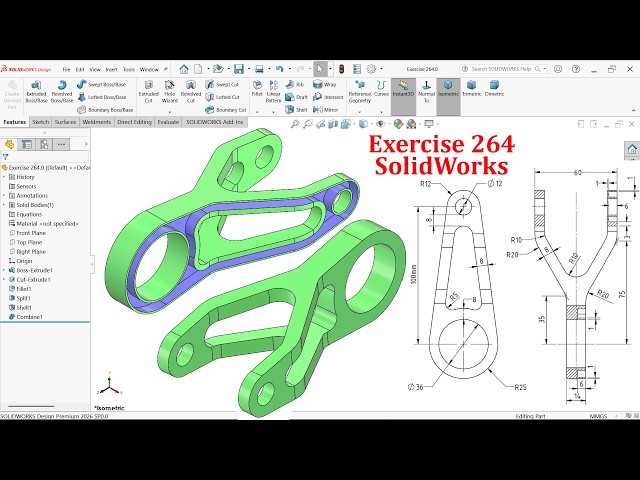Switch to the Direct Editing tab
640x480 pixels.
click(134, 122)
